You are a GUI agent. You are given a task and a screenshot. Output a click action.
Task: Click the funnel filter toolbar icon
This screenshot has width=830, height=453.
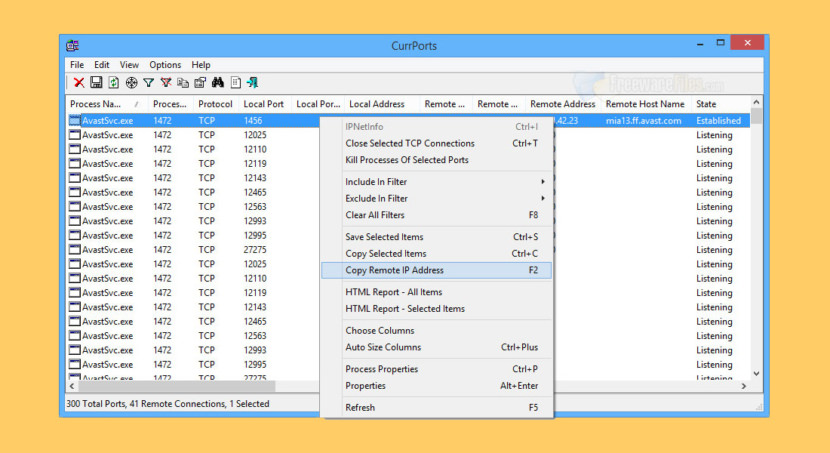point(149,83)
